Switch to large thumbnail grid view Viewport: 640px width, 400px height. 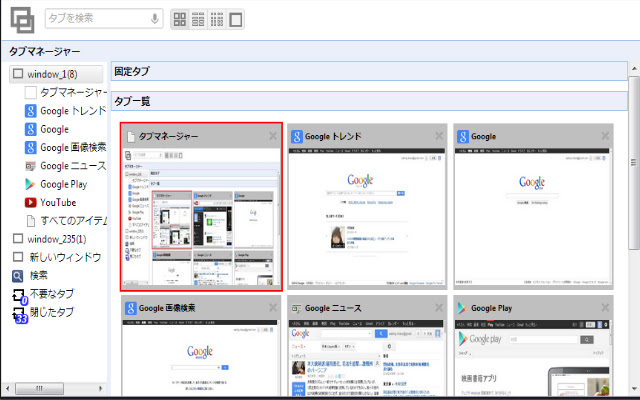click(180, 19)
